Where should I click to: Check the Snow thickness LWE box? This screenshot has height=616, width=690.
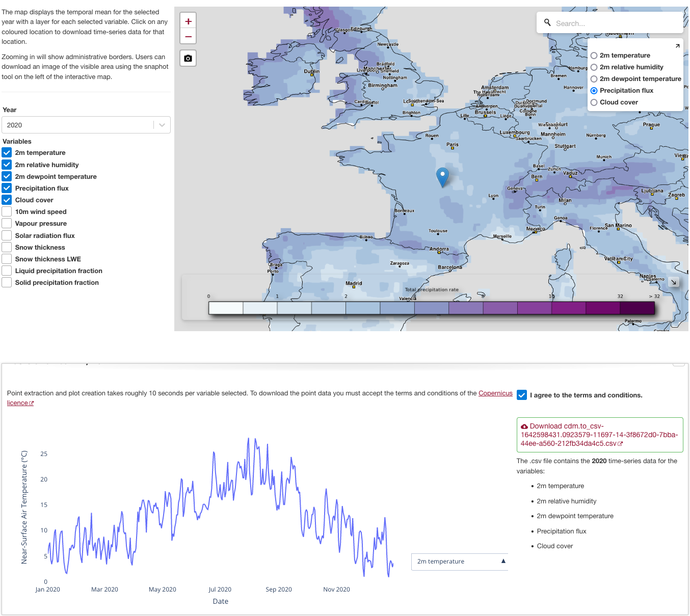[7, 259]
